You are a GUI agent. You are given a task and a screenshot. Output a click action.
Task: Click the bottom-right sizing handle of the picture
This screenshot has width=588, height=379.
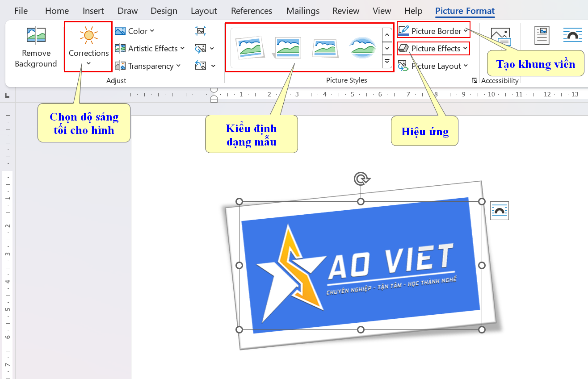pyautogui.click(x=482, y=329)
